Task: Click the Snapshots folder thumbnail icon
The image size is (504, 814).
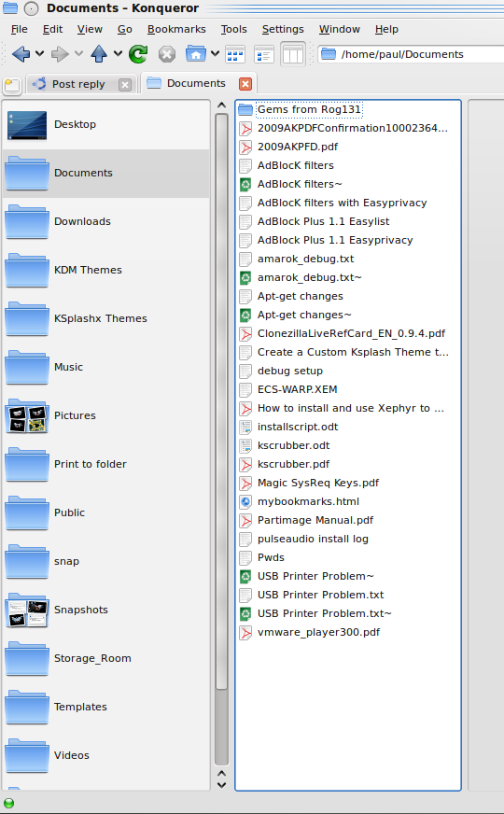Action: pos(27,611)
